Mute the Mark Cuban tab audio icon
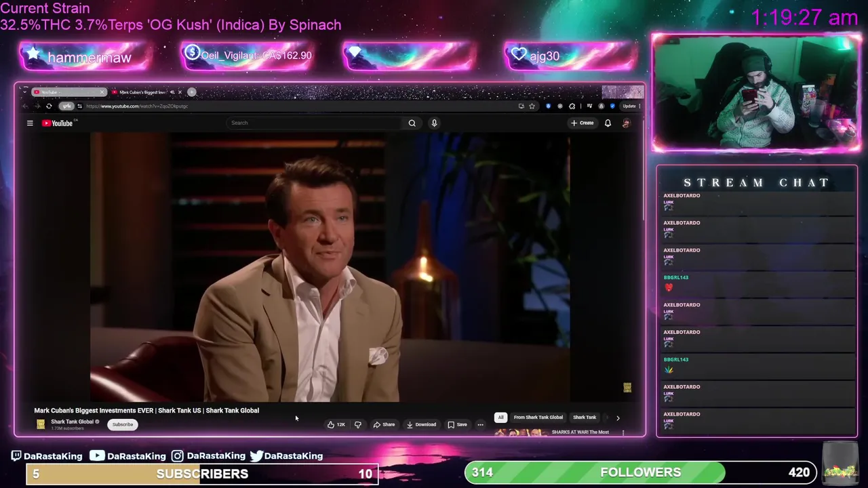 [172, 92]
